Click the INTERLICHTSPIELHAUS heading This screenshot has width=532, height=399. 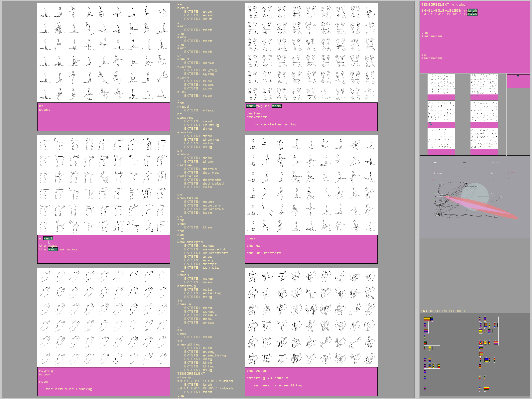(x=443, y=311)
